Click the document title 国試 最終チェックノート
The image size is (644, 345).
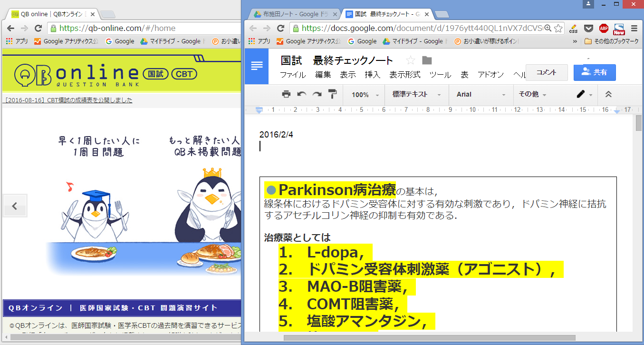pyautogui.click(x=337, y=60)
